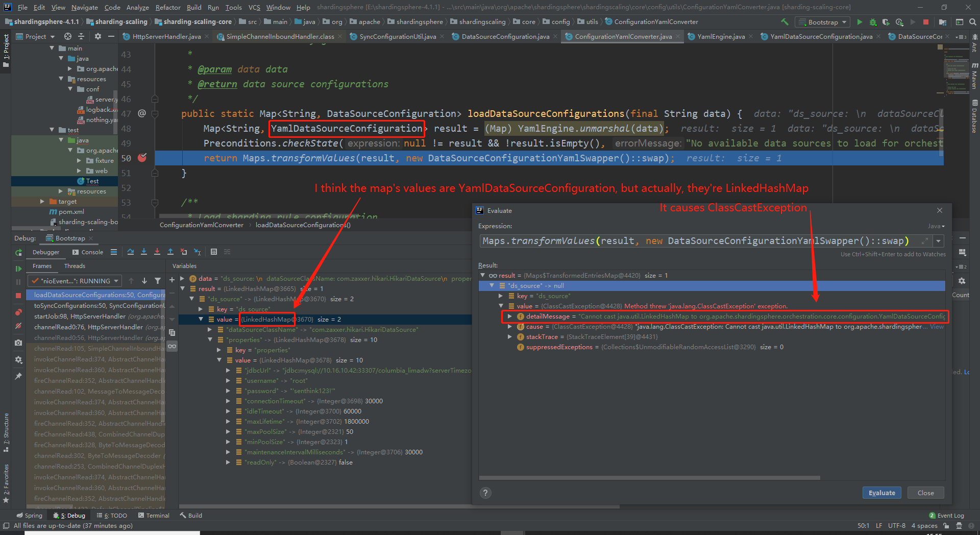Start debugging with the bug icon
The image size is (980, 535).
pos(873,22)
